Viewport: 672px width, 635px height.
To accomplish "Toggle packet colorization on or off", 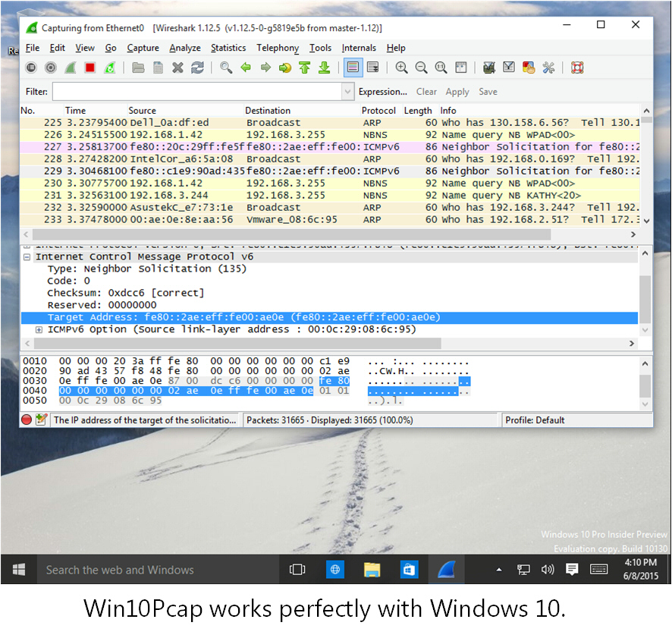I will [353, 68].
